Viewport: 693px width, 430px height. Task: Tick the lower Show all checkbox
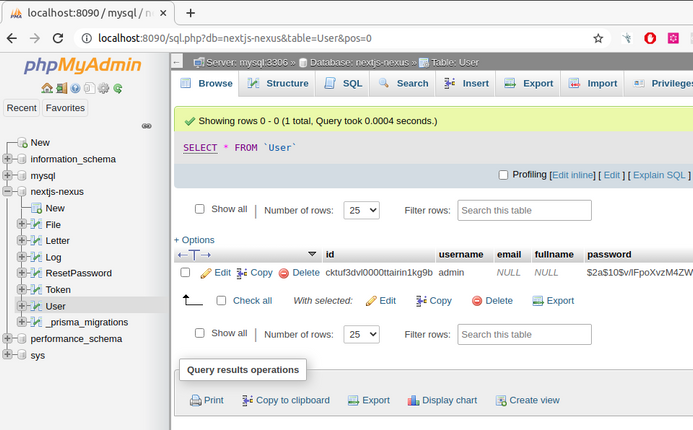pos(200,333)
